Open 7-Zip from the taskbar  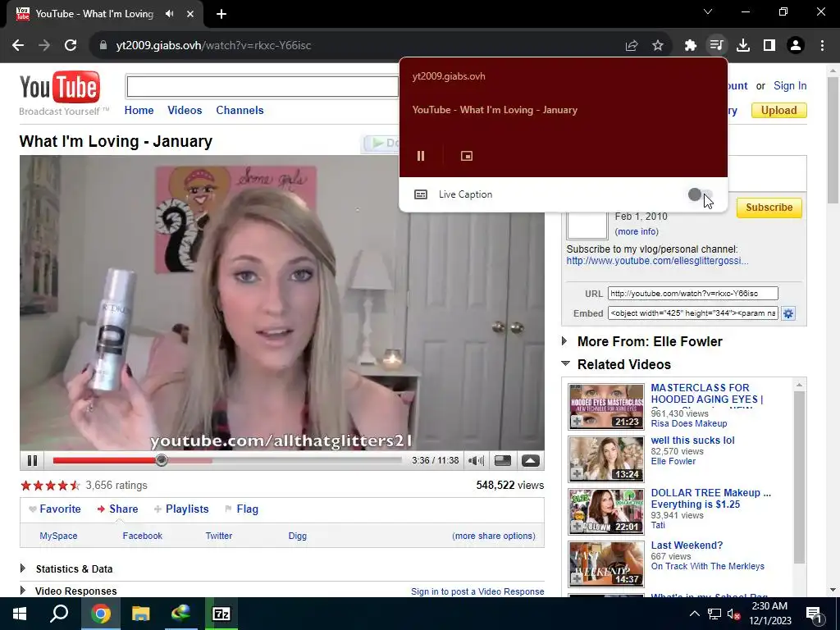point(221,614)
